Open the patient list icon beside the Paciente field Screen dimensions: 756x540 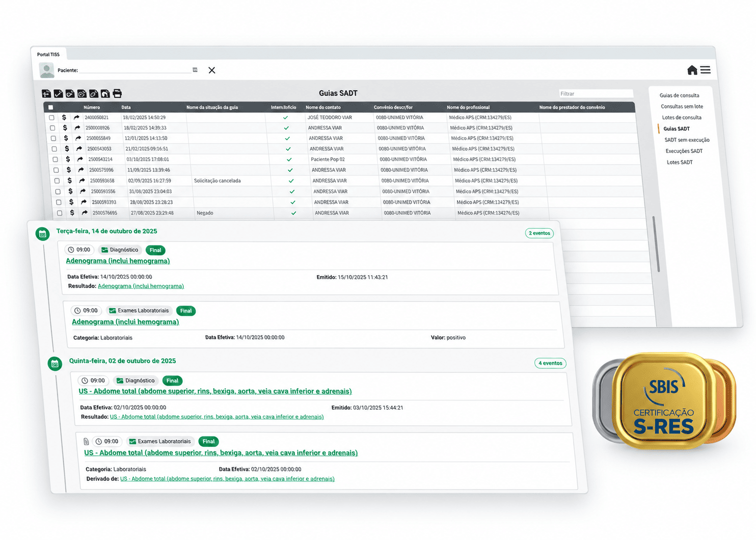[195, 70]
